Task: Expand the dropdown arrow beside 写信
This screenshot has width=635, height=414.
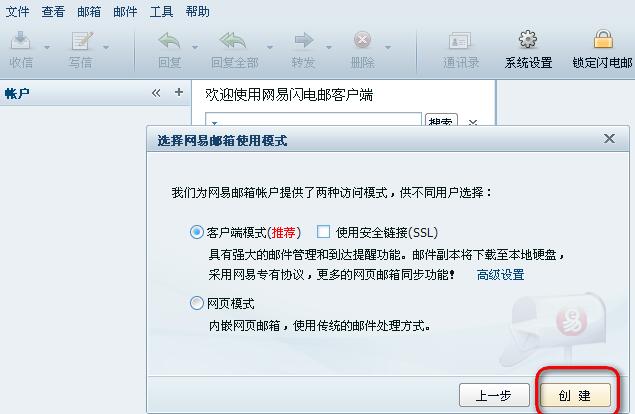Action: point(106,47)
